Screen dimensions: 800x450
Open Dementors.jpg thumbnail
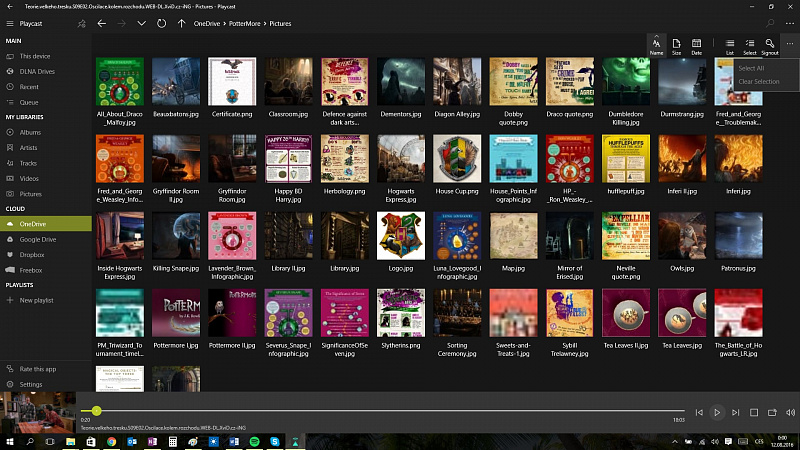[401, 82]
